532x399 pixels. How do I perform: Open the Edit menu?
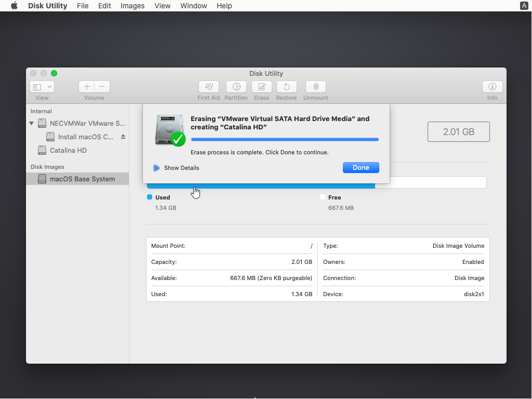pyautogui.click(x=104, y=6)
